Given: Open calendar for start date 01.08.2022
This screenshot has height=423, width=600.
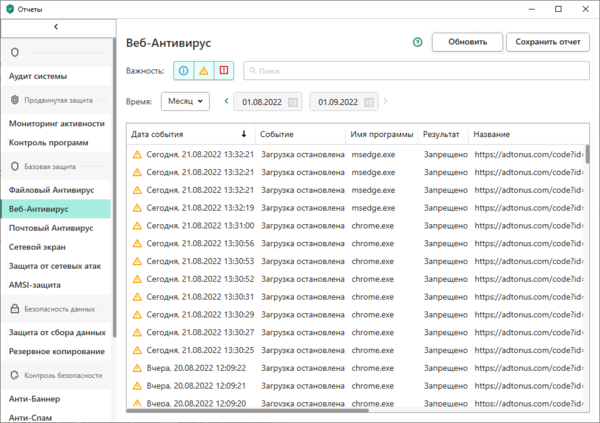Looking at the screenshot, I should pos(293,102).
